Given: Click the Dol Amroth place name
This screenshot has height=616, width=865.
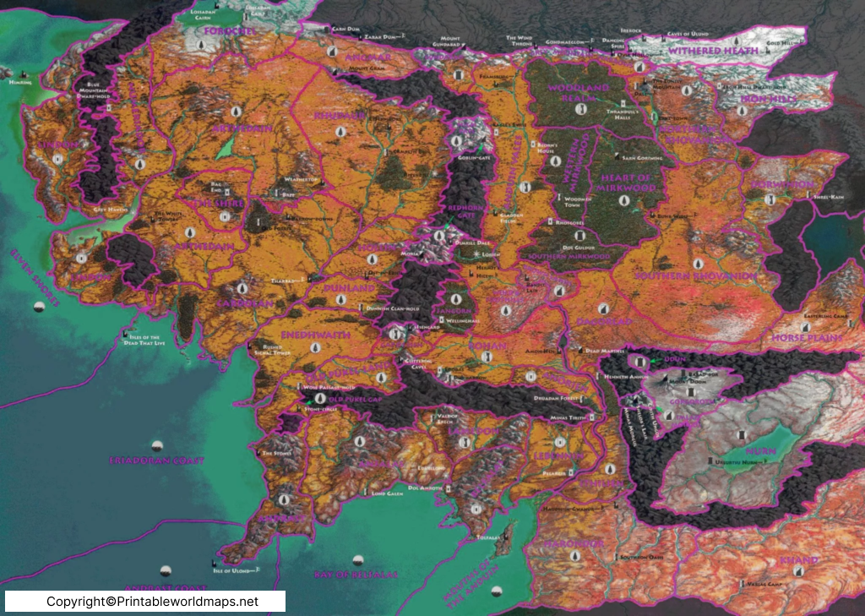Looking at the screenshot, I should coord(425,488).
